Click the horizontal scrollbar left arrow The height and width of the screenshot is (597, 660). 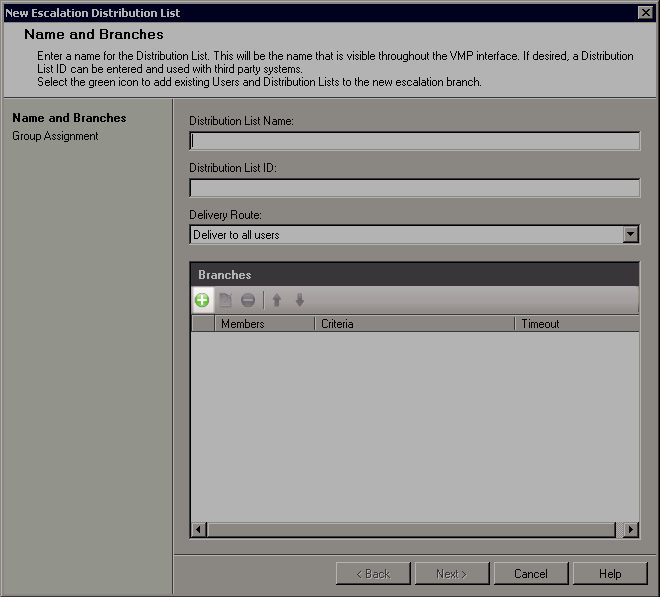point(199,529)
